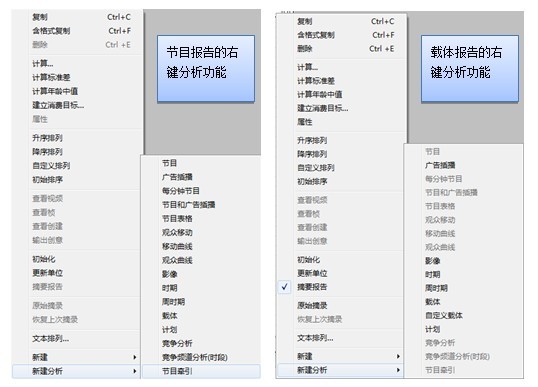
Task: Click 删除 in 载体报告 context menu
Action: pos(305,49)
